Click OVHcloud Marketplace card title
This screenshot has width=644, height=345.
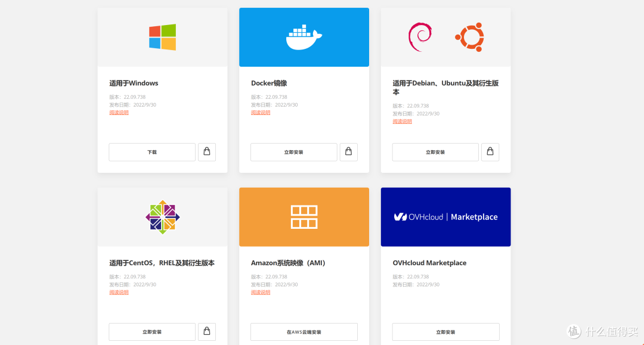pos(429,263)
